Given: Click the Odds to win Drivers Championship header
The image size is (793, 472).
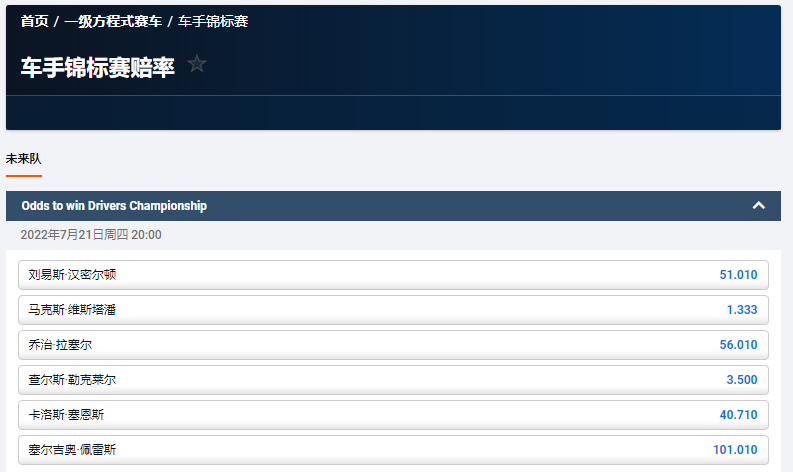Looking at the screenshot, I should pos(114,206).
